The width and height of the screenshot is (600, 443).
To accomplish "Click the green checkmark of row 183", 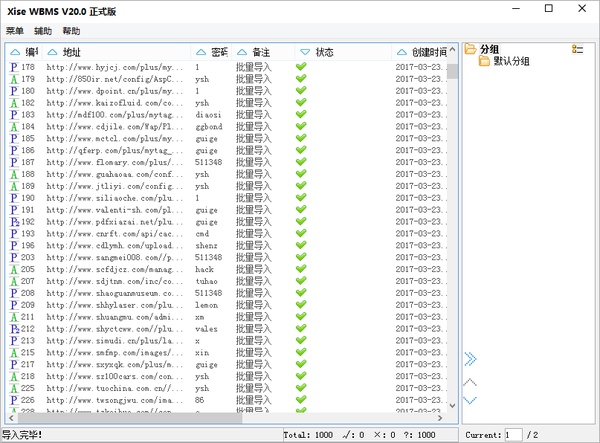I will pos(301,114).
